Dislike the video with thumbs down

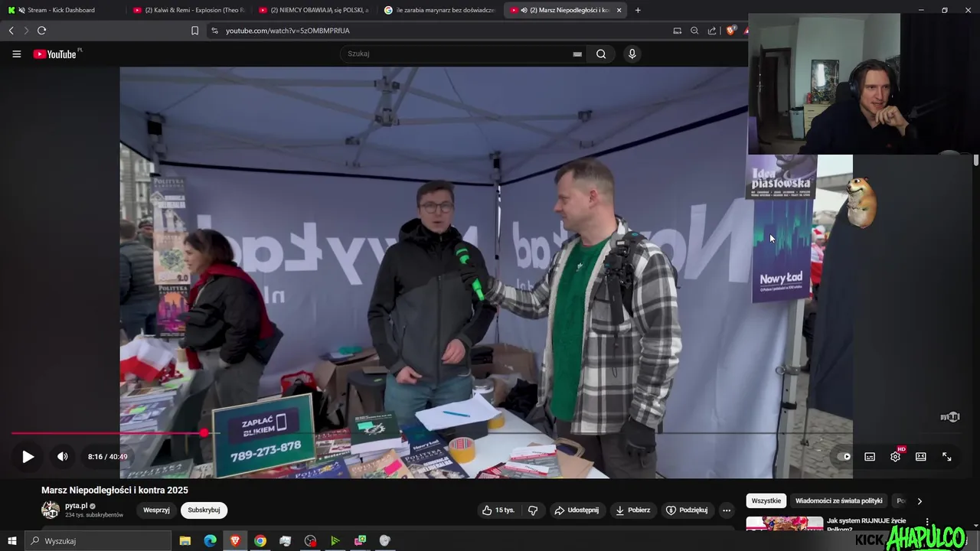pos(534,510)
